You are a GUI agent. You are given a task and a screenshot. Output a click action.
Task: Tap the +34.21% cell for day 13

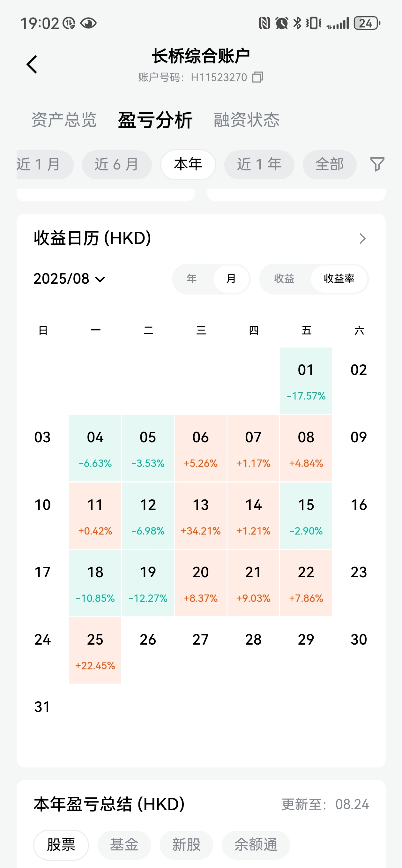pos(200,516)
